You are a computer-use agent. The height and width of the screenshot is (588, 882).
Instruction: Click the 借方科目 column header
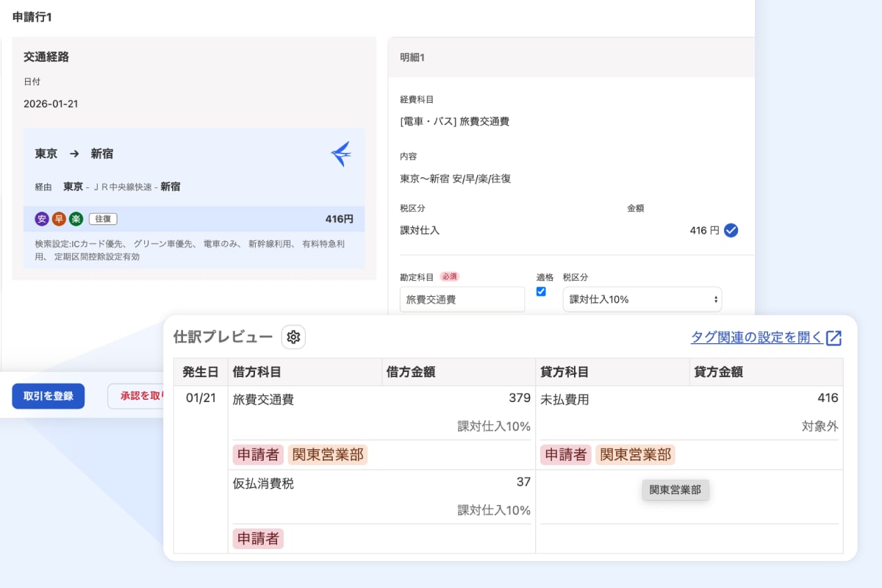pyautogui.click(x=257, y=373)
